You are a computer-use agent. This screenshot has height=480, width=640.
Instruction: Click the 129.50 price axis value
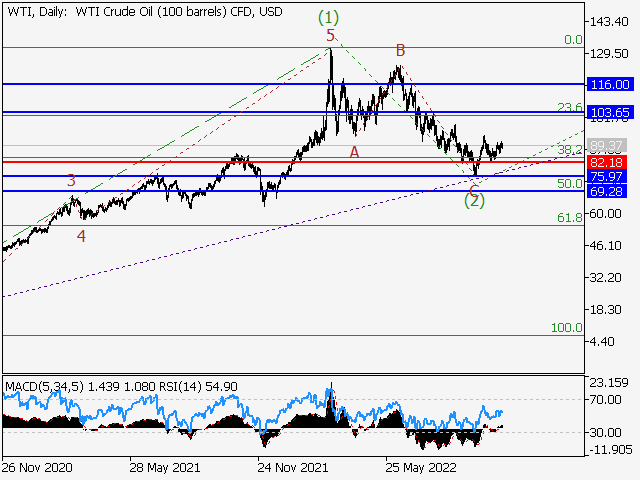coord(609,54)
